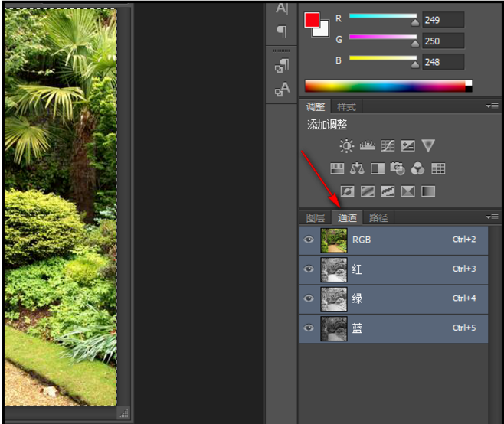Open the Character Styles panel icon
The image size is (504, 424).
(x=282, y=89)
